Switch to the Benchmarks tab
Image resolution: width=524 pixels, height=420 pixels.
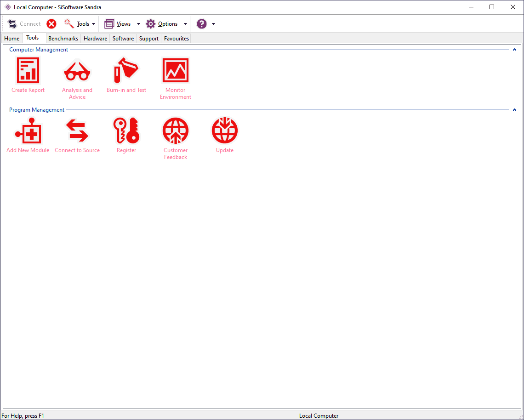pos(63,39)
